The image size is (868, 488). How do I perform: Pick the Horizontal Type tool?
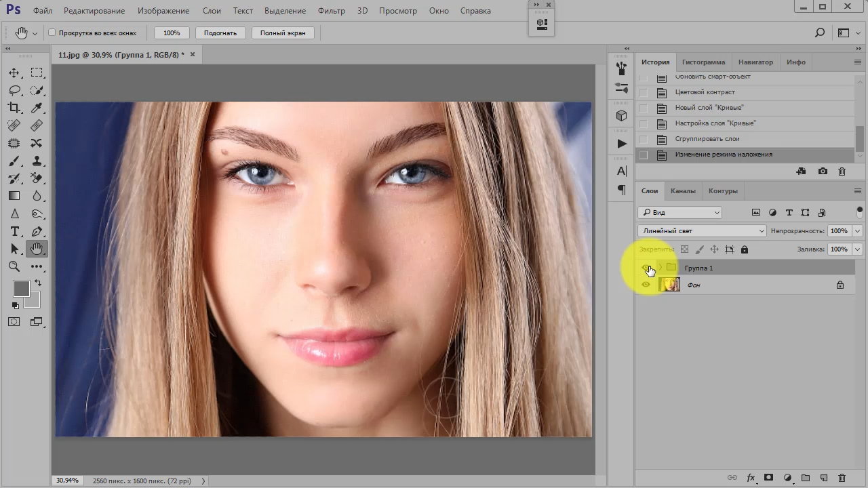14,232
